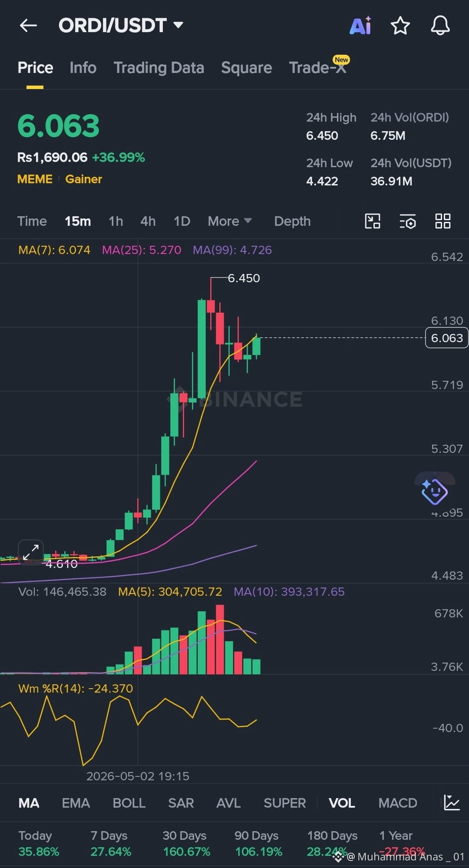Open the price alert bell icon

pyautogui.click(x=440, y=26)
